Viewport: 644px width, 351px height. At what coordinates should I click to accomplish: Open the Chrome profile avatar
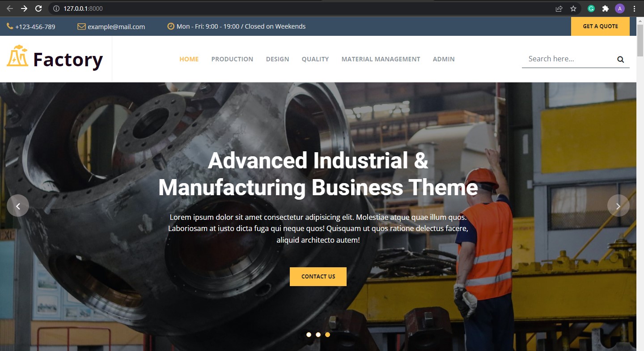[x=620, y=9]
